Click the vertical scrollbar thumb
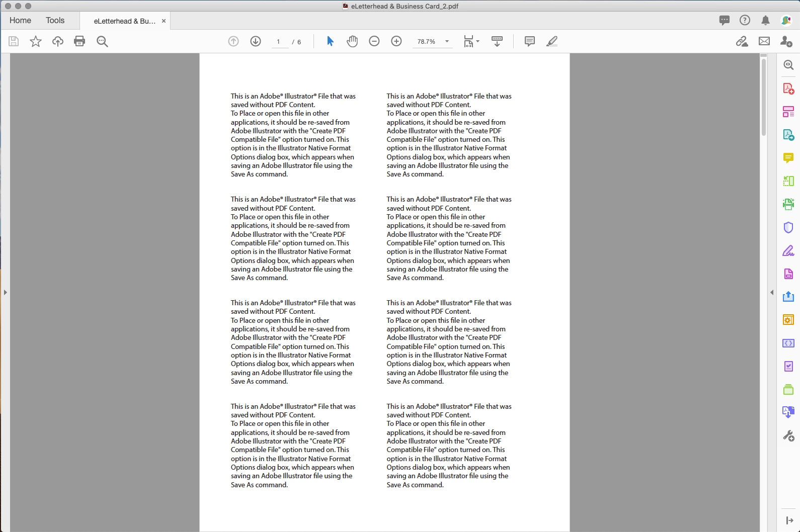 click(x=764, y=97)
